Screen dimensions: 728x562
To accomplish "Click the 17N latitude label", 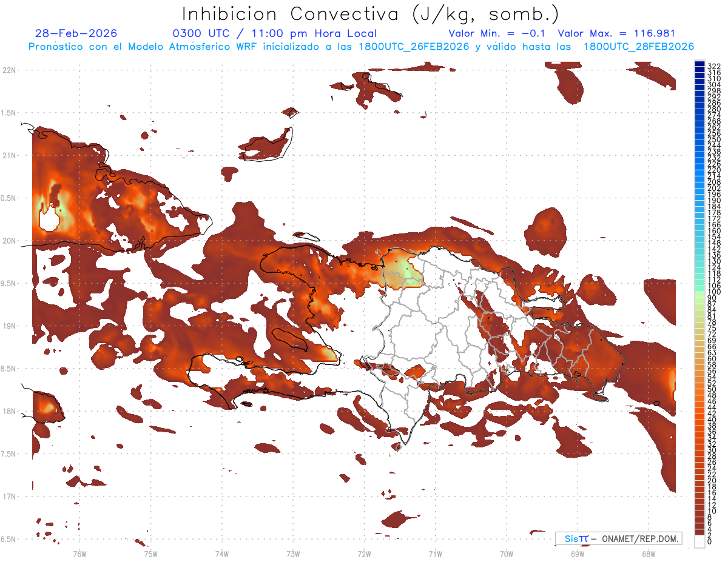I will point(9,497).
